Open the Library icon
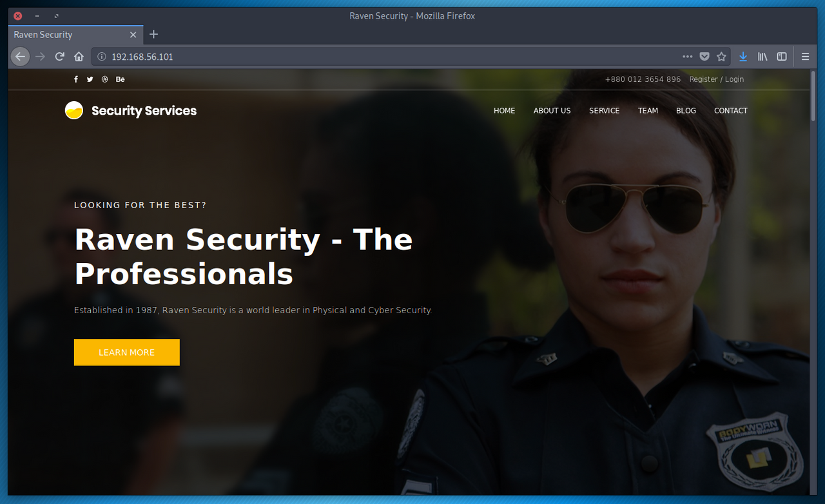Viewport: 825px width, 504px height. 762,57
